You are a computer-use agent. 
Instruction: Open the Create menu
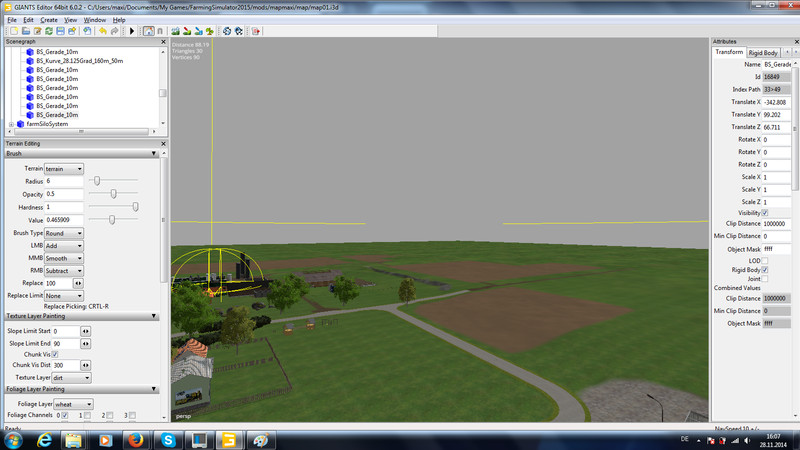[48, 19]
